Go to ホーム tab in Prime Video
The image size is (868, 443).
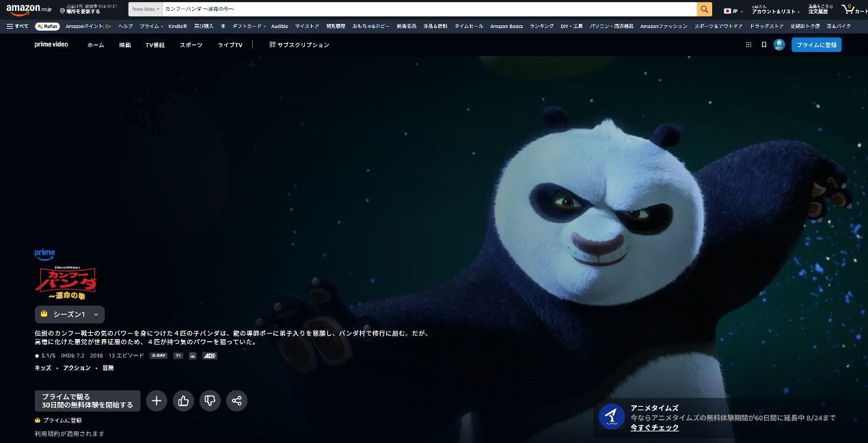click(x=96, y=44)
